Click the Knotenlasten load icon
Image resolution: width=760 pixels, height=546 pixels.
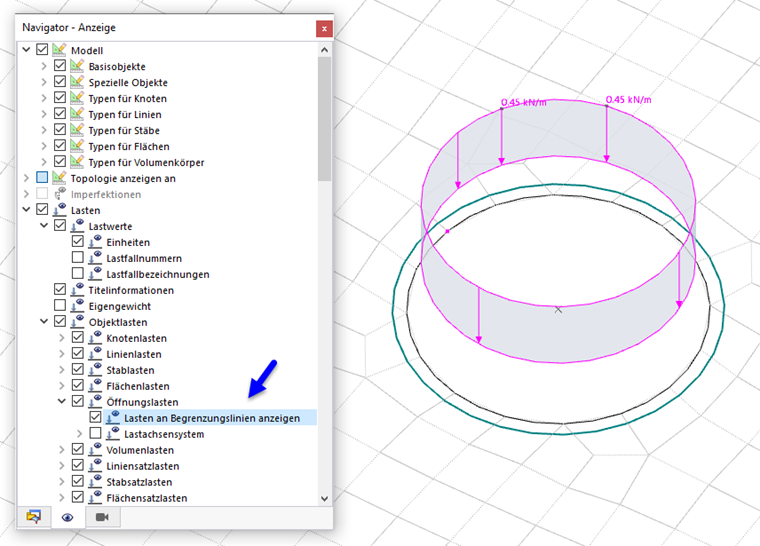click(95, 338)
